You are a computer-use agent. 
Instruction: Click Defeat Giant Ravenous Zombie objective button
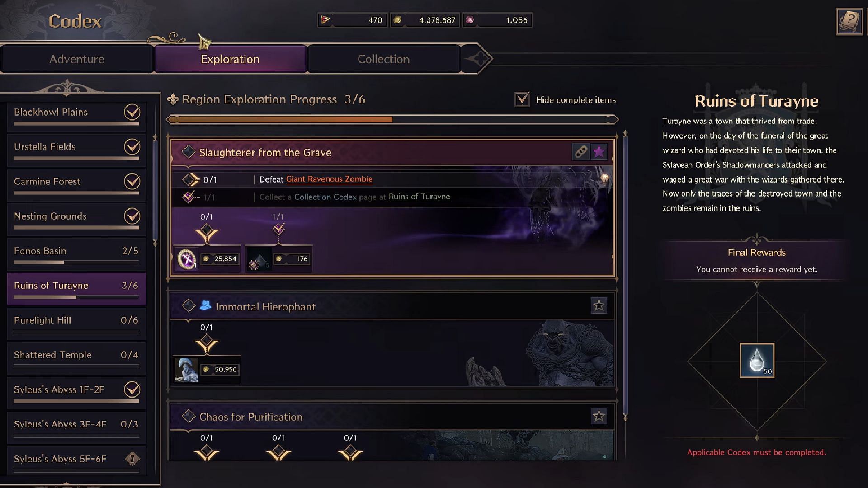pyautogui.click(x=329, y=179)
